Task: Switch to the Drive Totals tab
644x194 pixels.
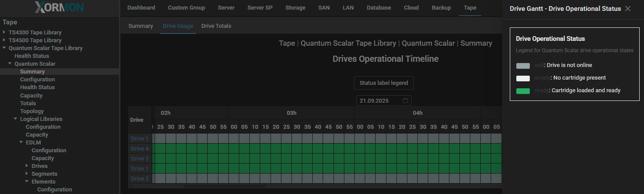Action: pos(216,26)
